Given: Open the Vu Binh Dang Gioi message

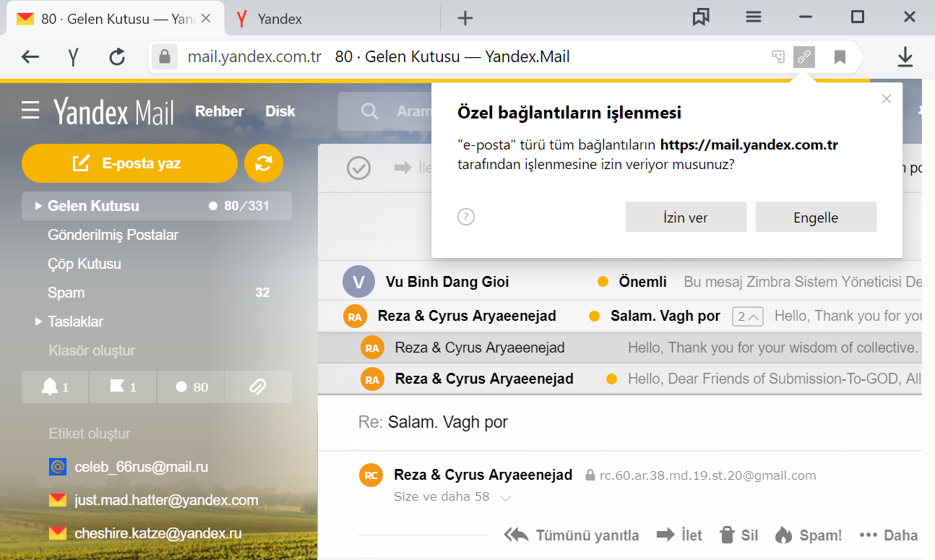Looking at the screenshot, I should (x=620, y=282).
